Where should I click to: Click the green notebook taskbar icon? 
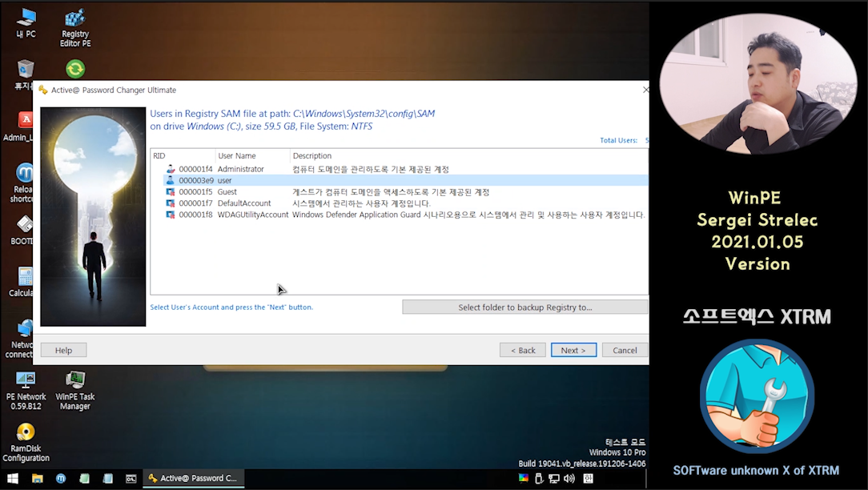pyautogui.click(x=84, y=478)
